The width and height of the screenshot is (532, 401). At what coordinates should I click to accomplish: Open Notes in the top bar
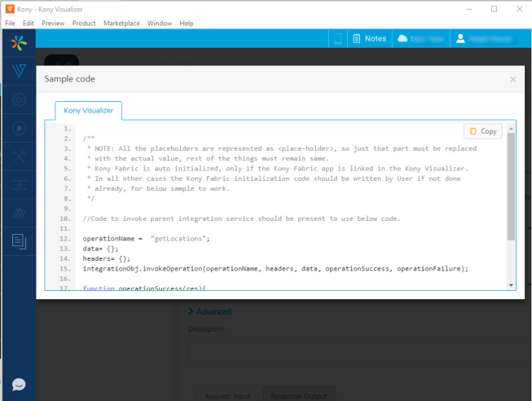(x=370, y=38)
